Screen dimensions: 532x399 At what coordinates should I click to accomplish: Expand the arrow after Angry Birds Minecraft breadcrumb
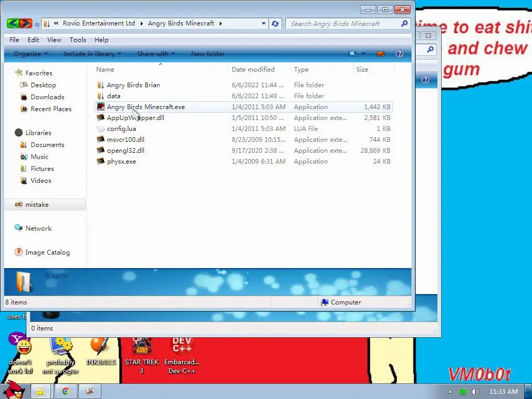click(x=220, y=23)
